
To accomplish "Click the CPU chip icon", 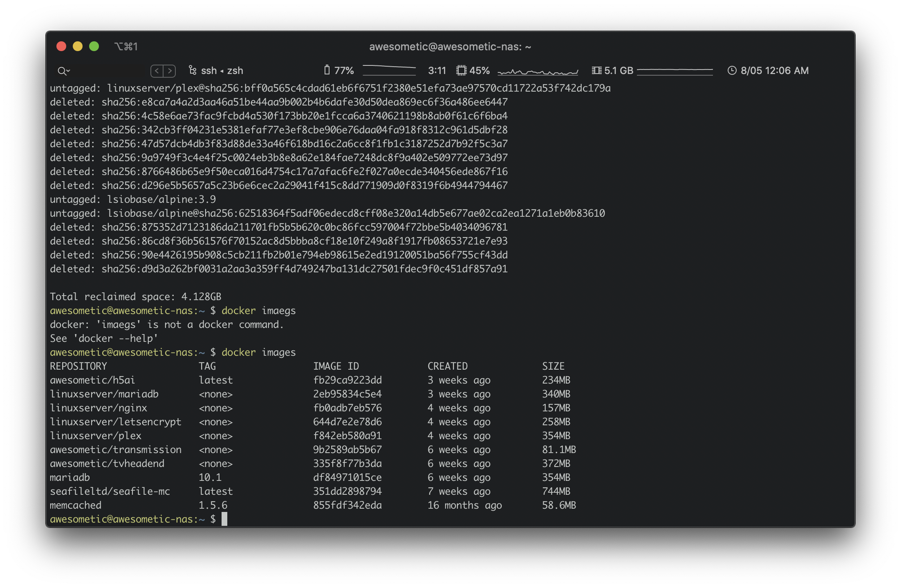I will 461,70.
